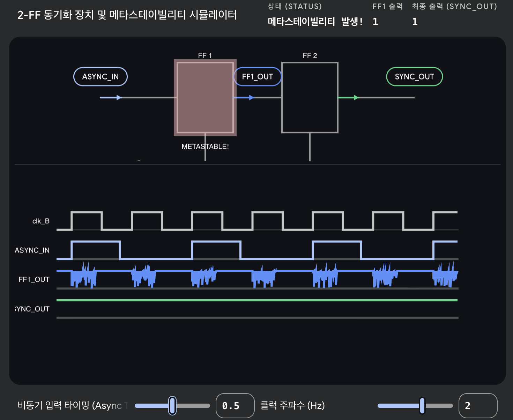Click the METASTABLE! warning text
This screenshot has height=420, width=513.
click(x=205, y=147)
